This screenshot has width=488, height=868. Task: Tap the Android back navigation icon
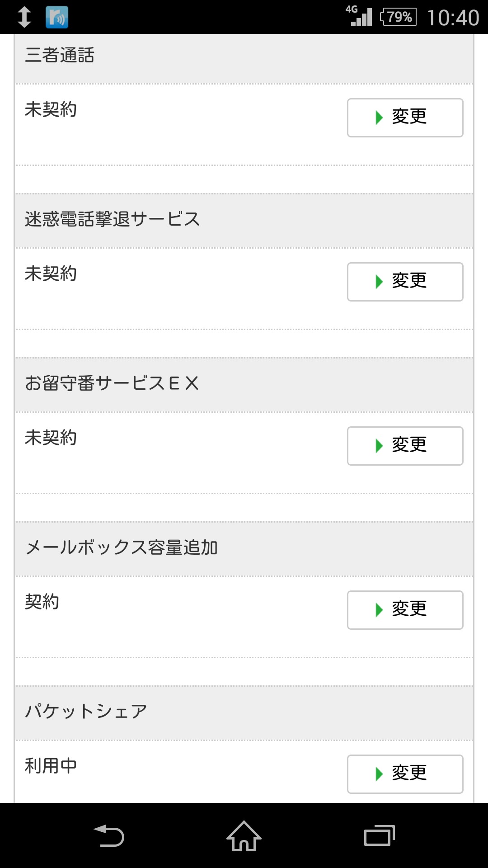click(x=109, y=836)
